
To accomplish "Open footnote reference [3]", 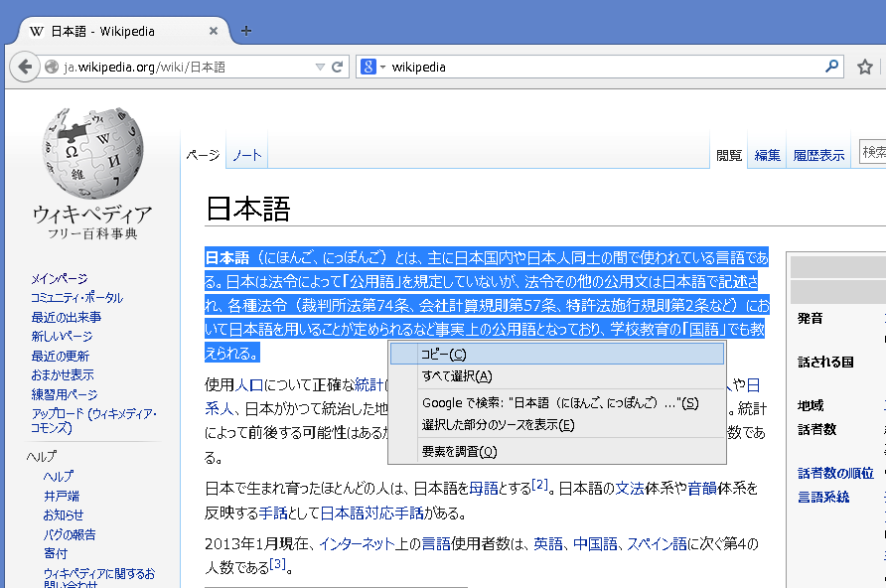I will click(x=277, y=564).
